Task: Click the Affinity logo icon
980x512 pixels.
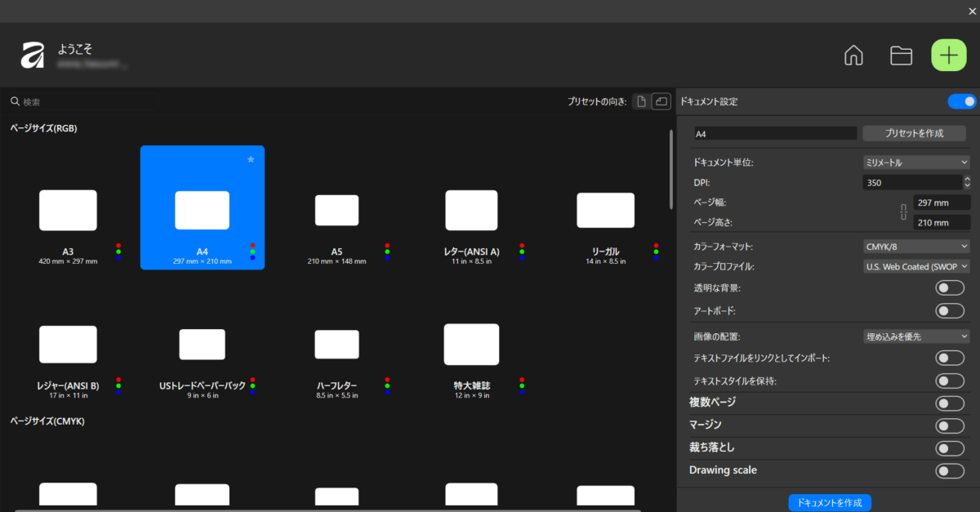Action: 32,56
